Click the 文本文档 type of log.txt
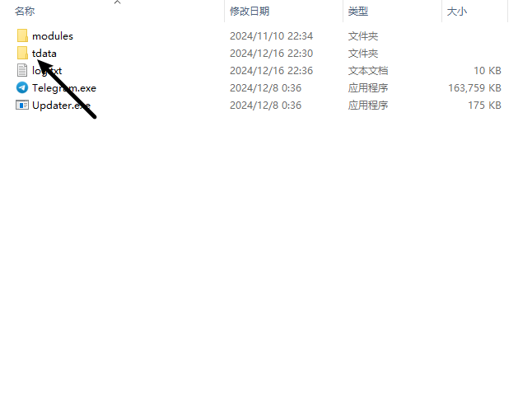Viewport: 532px width, 399px height. [x=368, y=71]
